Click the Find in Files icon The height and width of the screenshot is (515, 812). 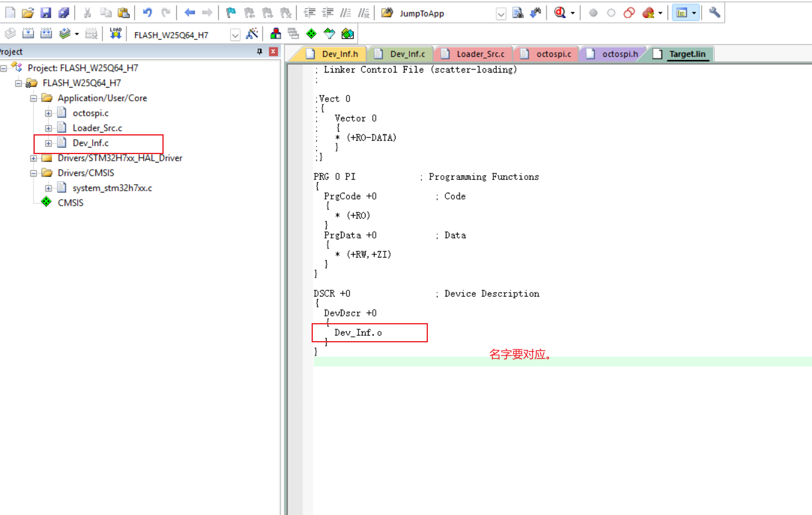[387, 13]
